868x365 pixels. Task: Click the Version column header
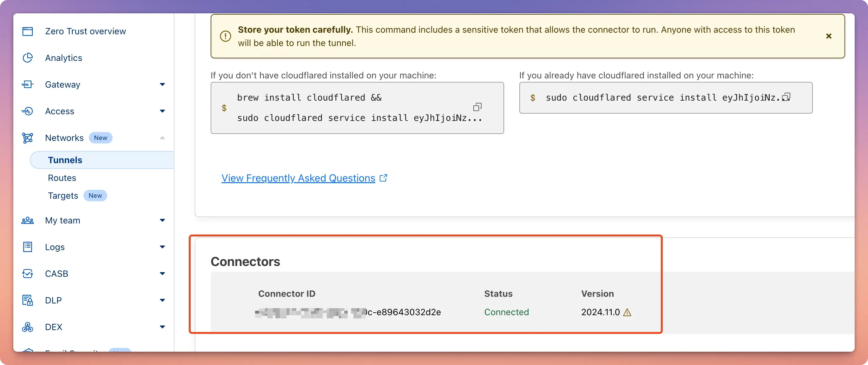click(x=597, y=294)
